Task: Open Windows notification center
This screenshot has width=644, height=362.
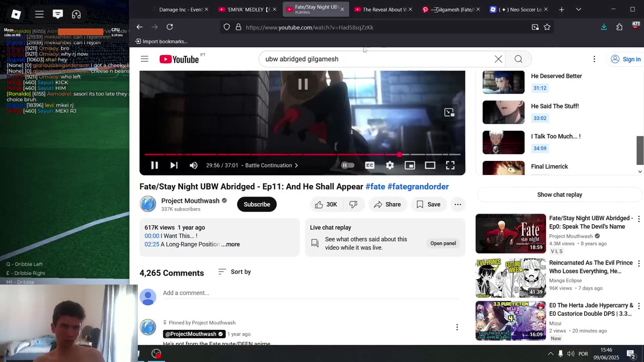Action: pos(630,354)
